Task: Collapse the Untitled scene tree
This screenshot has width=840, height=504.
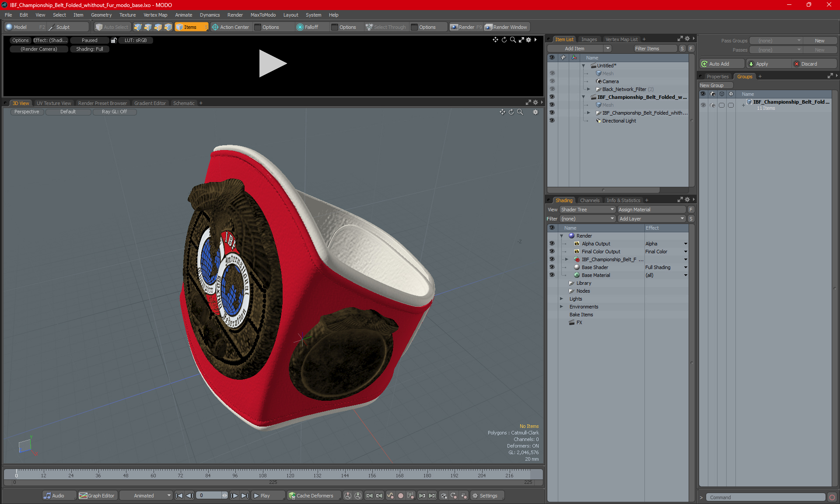Action: (x=583, y=66)
